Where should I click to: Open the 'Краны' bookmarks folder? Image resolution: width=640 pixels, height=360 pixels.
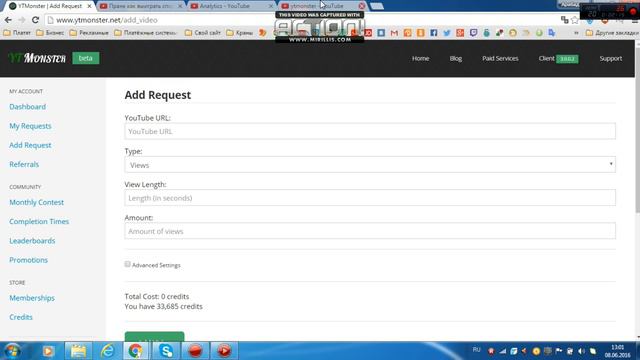point(240,33)
